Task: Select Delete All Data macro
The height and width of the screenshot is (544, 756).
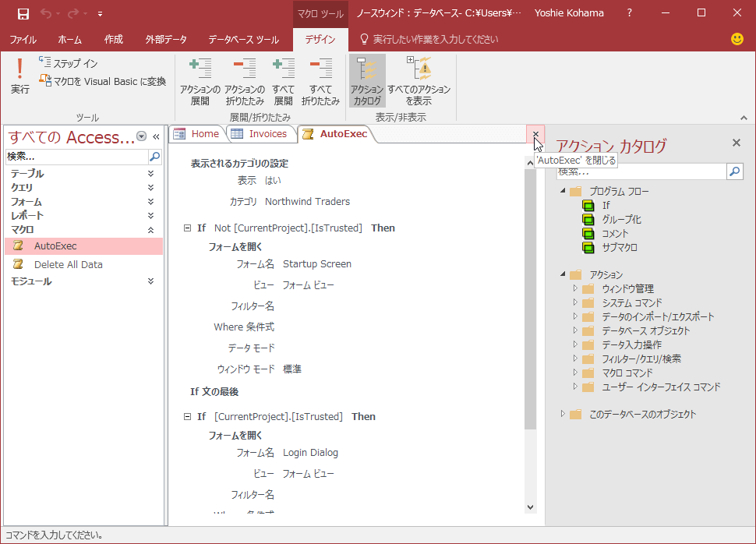Action: [x=84, y=265]
